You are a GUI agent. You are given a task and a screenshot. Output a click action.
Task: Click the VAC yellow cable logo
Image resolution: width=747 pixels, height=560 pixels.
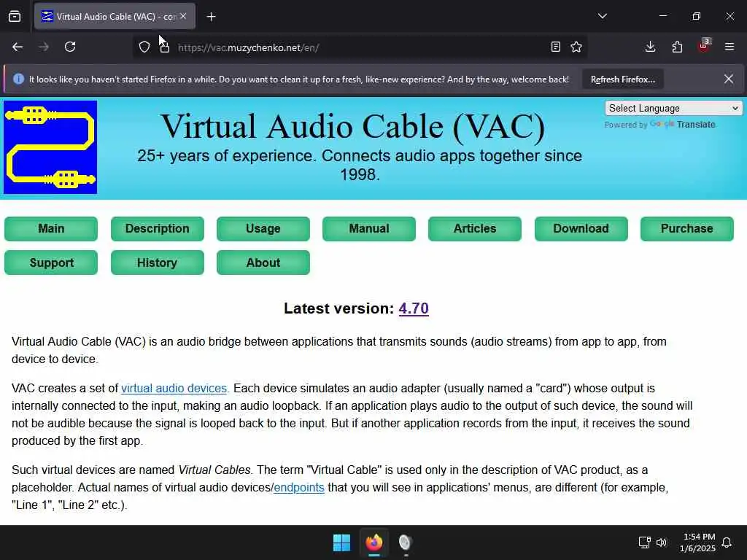tap(50, 147)
